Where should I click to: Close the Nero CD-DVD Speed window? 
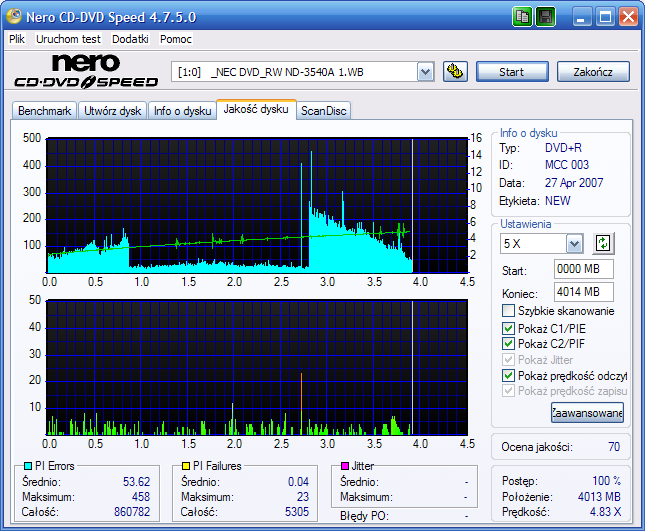629,17
